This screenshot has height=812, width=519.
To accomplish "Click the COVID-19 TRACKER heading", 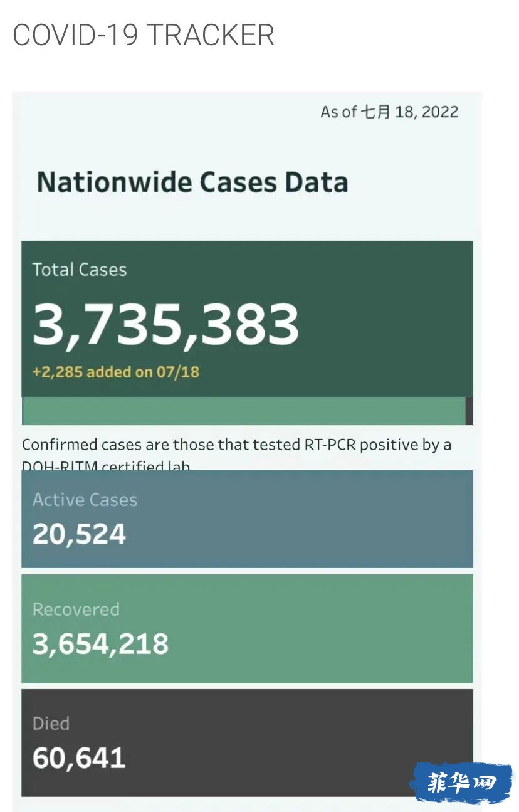I will pos(144,35).
